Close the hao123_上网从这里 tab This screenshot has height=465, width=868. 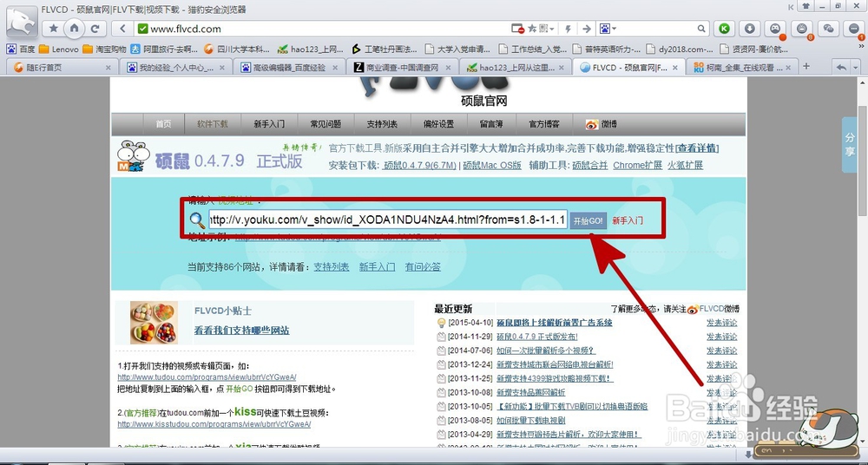(560, 68)
